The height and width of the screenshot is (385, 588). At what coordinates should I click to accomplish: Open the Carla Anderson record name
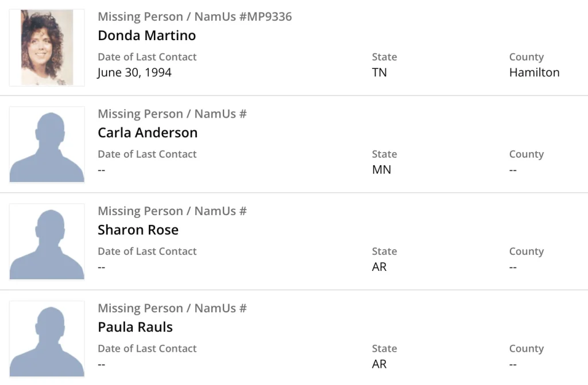148,133
